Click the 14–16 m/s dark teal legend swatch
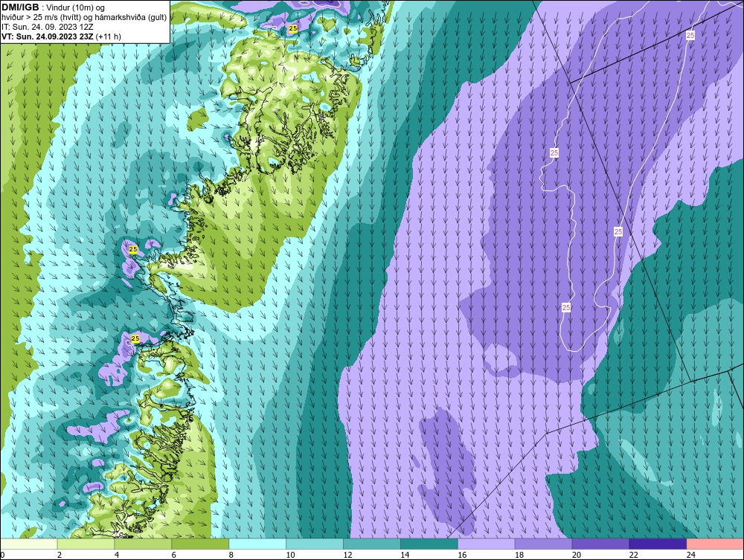The image size is (744, 560). tap(429, 544)
